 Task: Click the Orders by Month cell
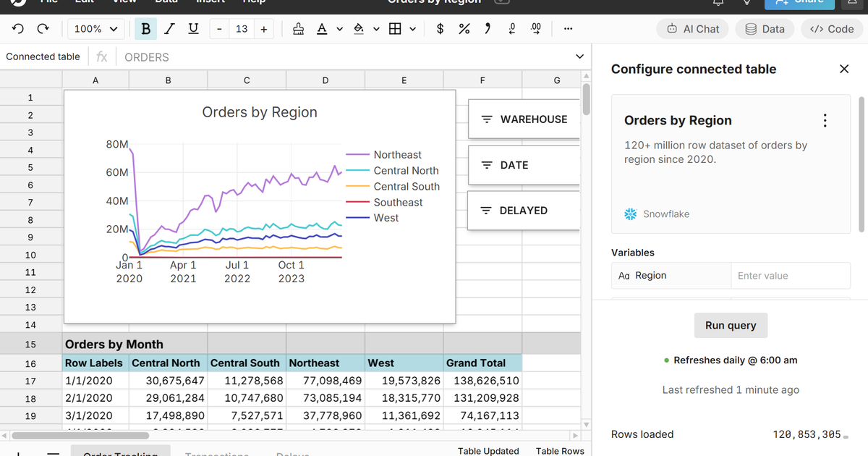pyautogui.click(x=114, y=345)
